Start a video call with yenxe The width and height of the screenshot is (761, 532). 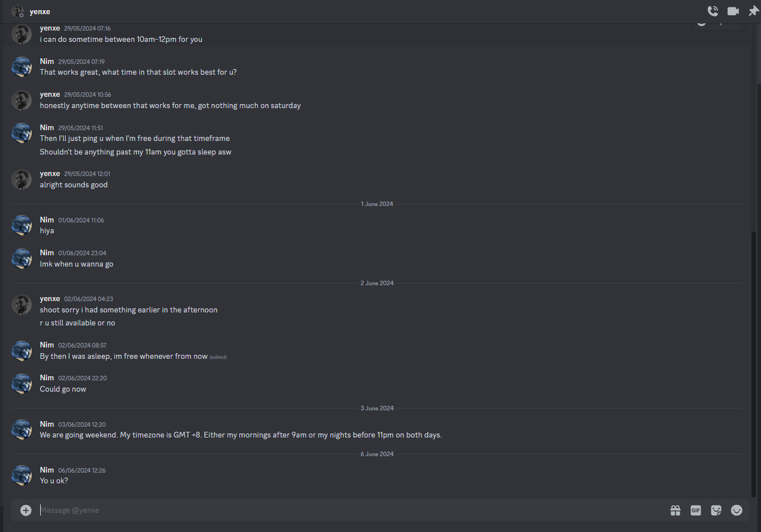[x=733, y=11]
